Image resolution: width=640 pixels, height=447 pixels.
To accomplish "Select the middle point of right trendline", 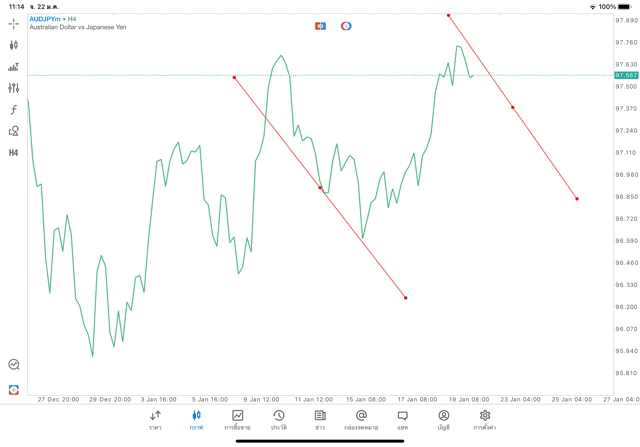I will click(513, 107).
